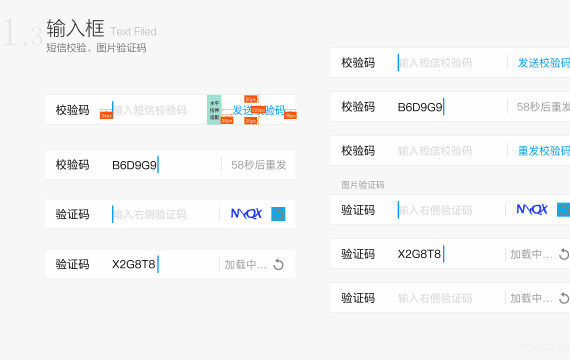Focus the left-column input containing X2G8T8

pyautogui.click(x=165, y=264)
